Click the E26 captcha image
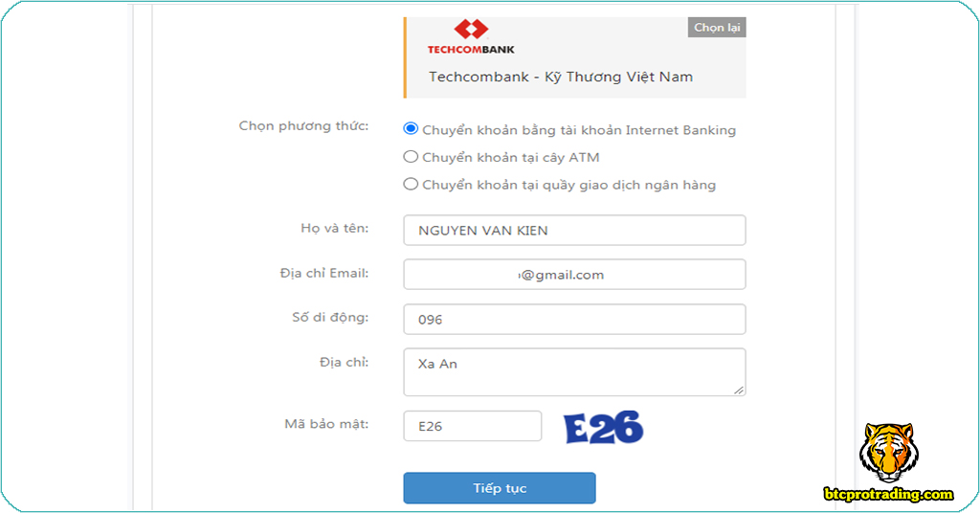 603,427
